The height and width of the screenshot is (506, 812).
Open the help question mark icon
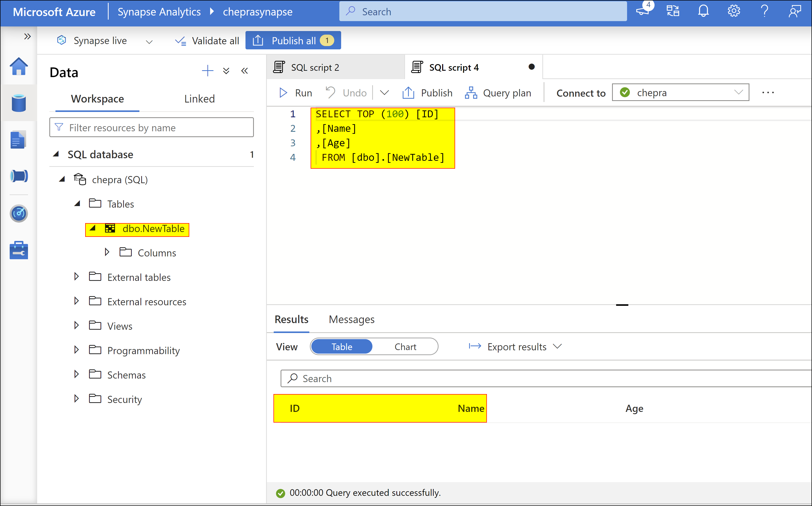(764, 11)
